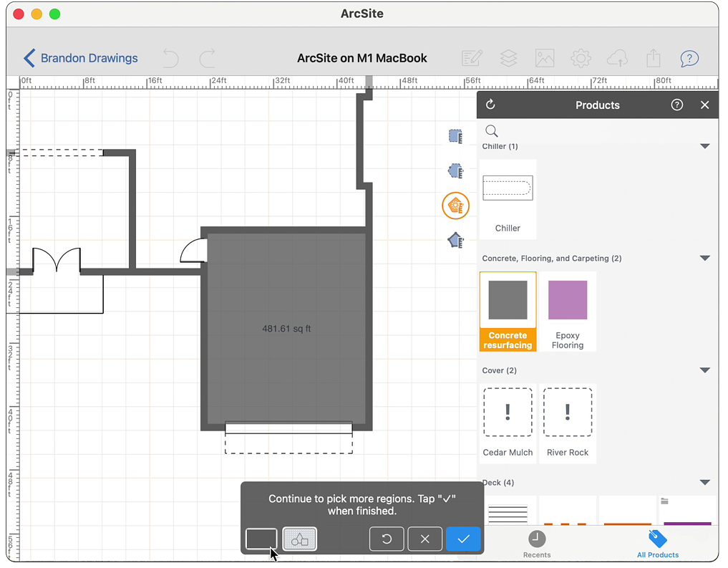The image size is (728, 568).
Task: Open the edit notes pencil icon
Action: tap(472, 59)
